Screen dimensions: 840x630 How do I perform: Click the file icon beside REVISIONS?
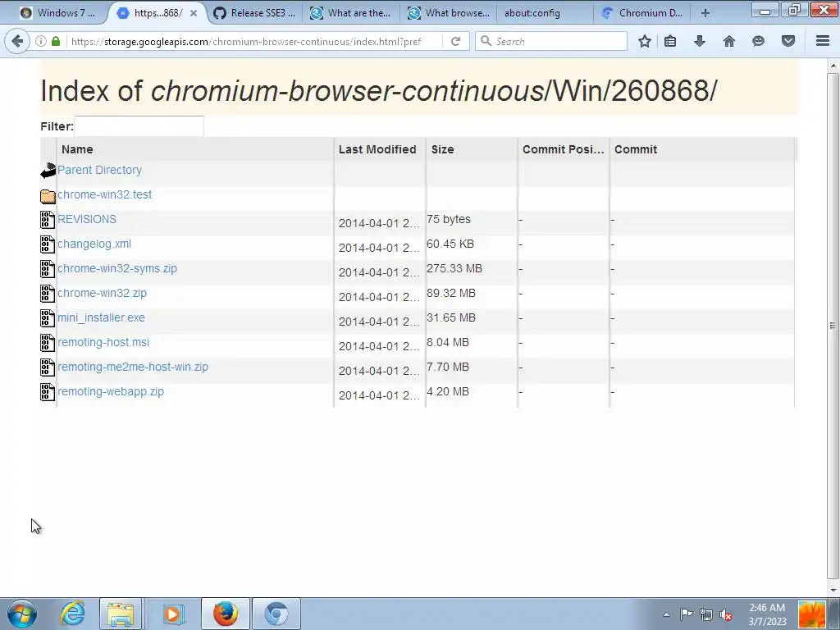click(x=48, y=220)
